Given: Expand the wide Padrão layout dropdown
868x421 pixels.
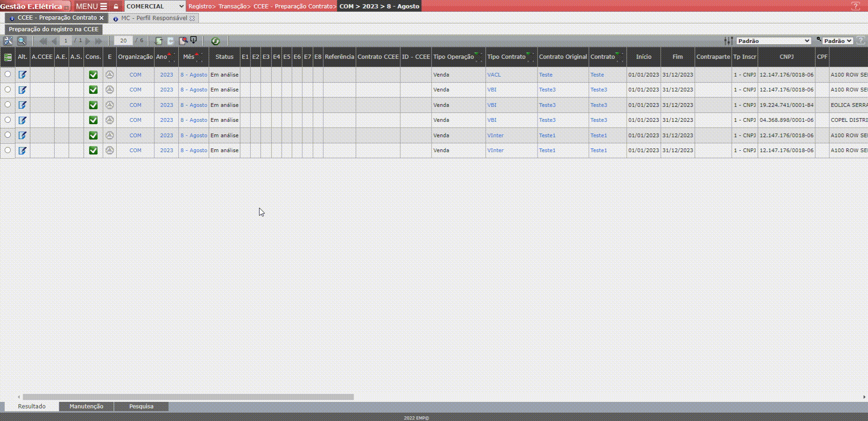Looking at the screenshot, I should point(773,41).
